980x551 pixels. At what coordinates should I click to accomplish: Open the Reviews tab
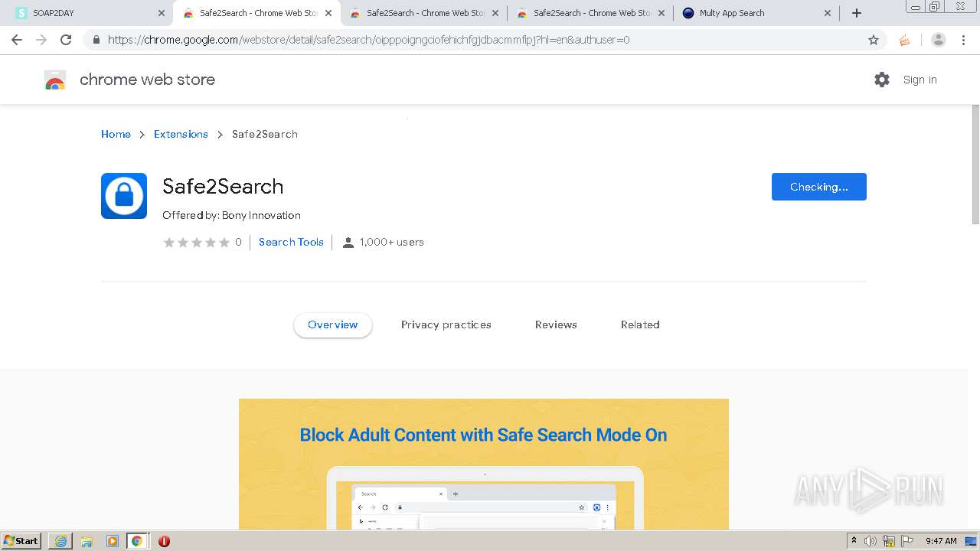point(556,324)
